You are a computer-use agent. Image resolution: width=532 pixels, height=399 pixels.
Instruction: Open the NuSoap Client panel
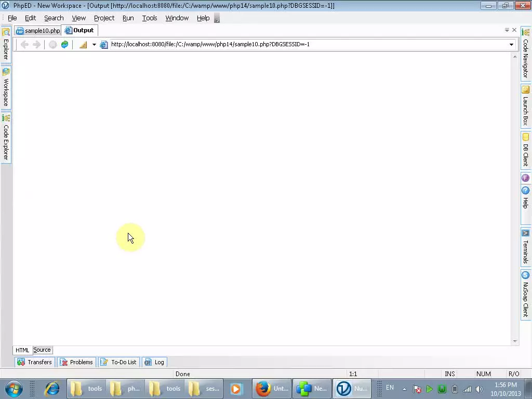pyautogui.click(x=525, y=295)
